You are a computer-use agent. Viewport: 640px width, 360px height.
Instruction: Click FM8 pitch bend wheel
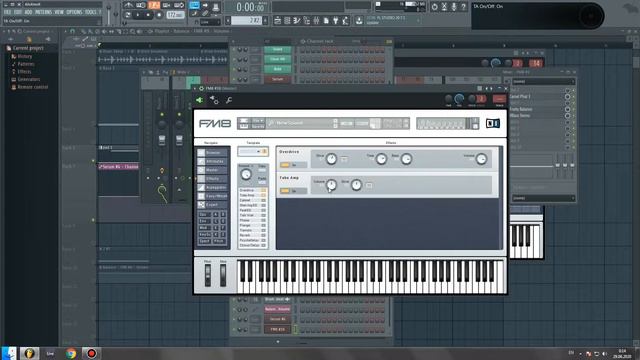pyautogui.click(x=208, y=275)
